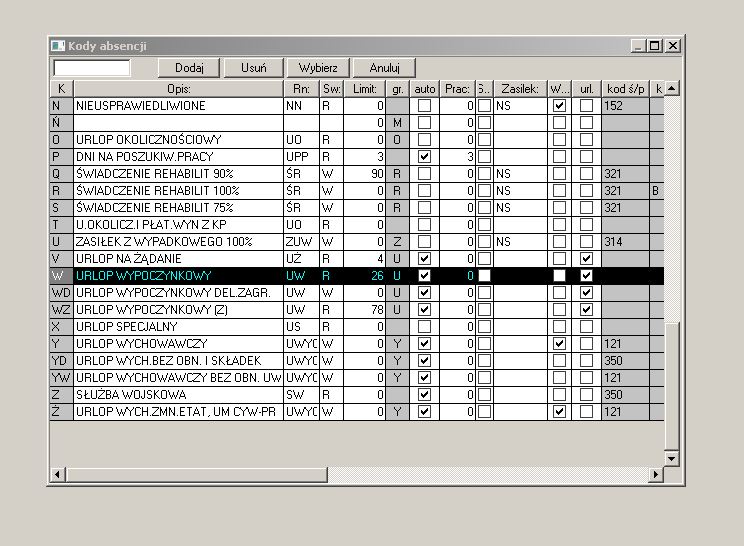Click the Zasiłek column header
The width and height of the screenshot is (744, 546).
click(520, 88)
